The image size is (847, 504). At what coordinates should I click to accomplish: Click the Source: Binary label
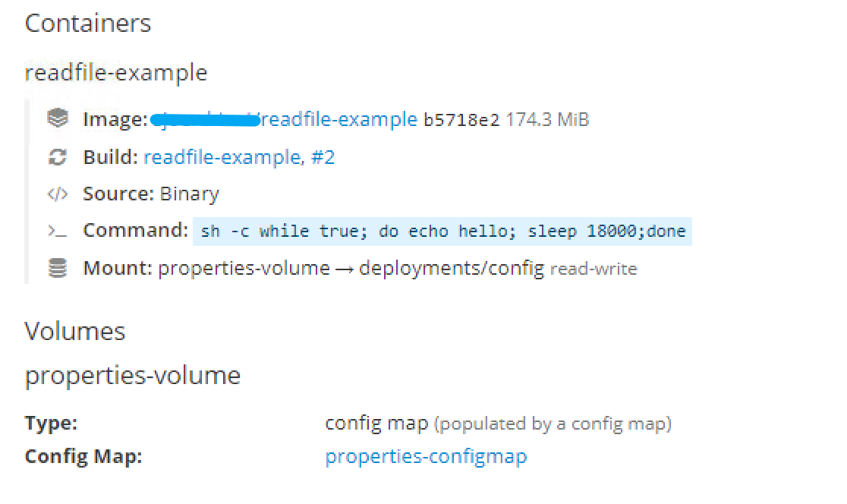(x=150, y=194)
